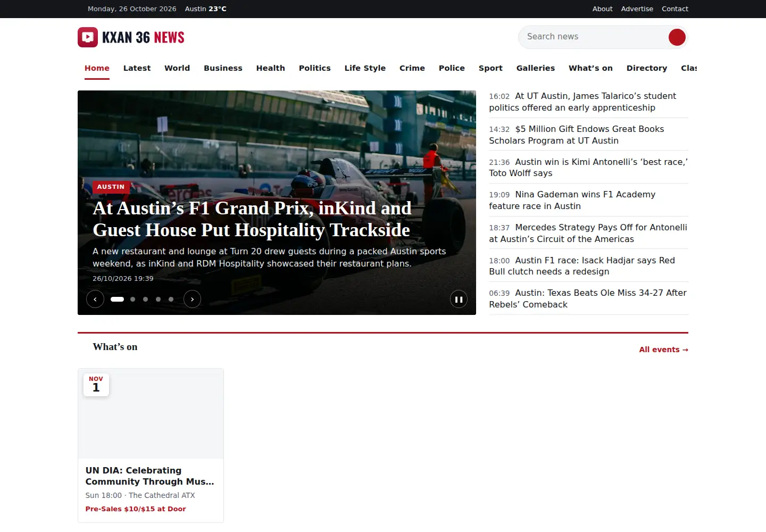766x532 pixels.
Task: Select the What's on nav item
Action: click(590, 68)
